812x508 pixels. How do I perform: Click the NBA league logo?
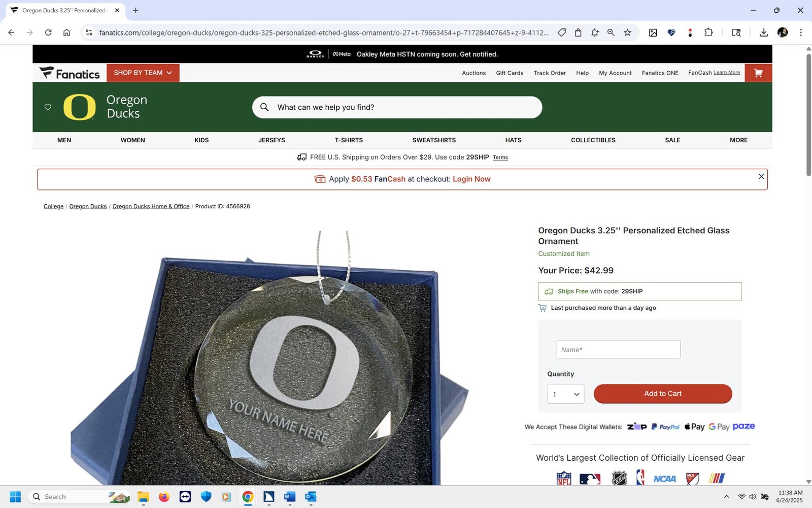click(x=640, y=478)
